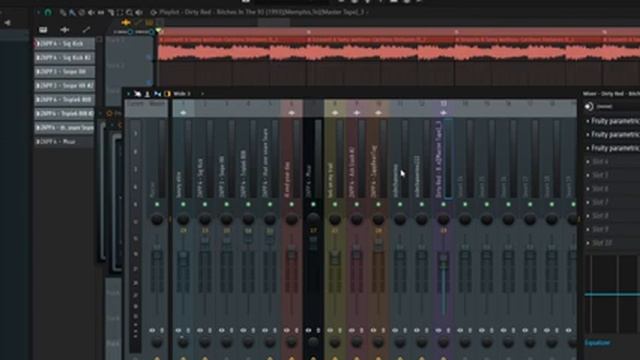Mute the yellow-colored insert 8 mixer track
Image resolution: width=640 pixels, height=360 pixels.
click(x=335, y=204)
